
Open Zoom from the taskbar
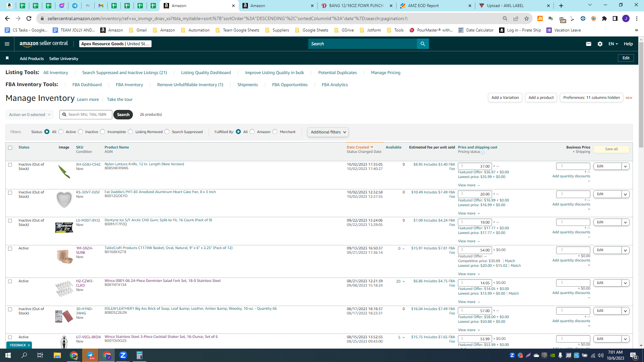pos(123,355)
